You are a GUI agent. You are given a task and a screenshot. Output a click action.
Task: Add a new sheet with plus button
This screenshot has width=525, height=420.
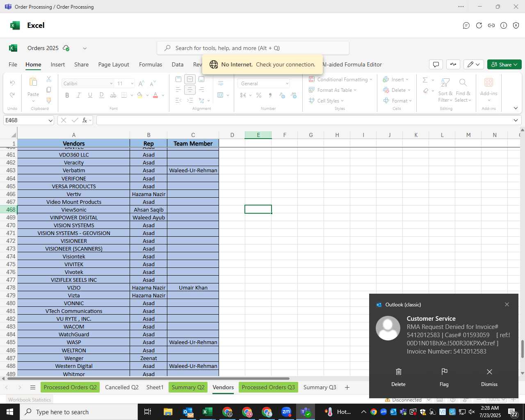click(x=347, y=387)
